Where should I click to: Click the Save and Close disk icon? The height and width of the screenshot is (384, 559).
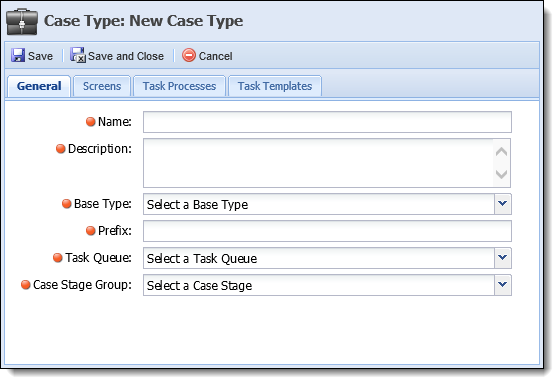78,55
